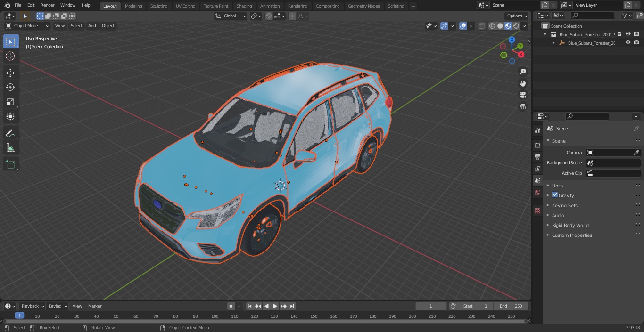Image resolution: width=644 pixels, height=332 pixels.
Task: Click the Blender logo menu icon
Action: pos(7,5)
